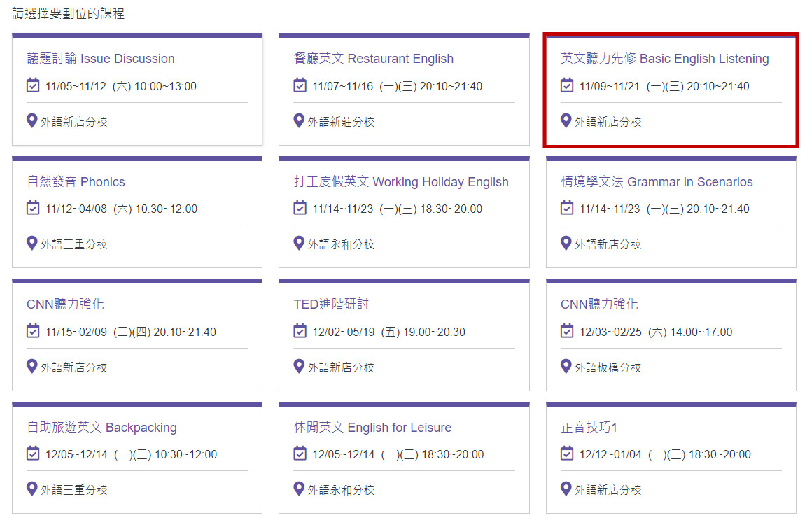
Task: Select 休閒英文 English for Leisure
Action: coord(372,428)
